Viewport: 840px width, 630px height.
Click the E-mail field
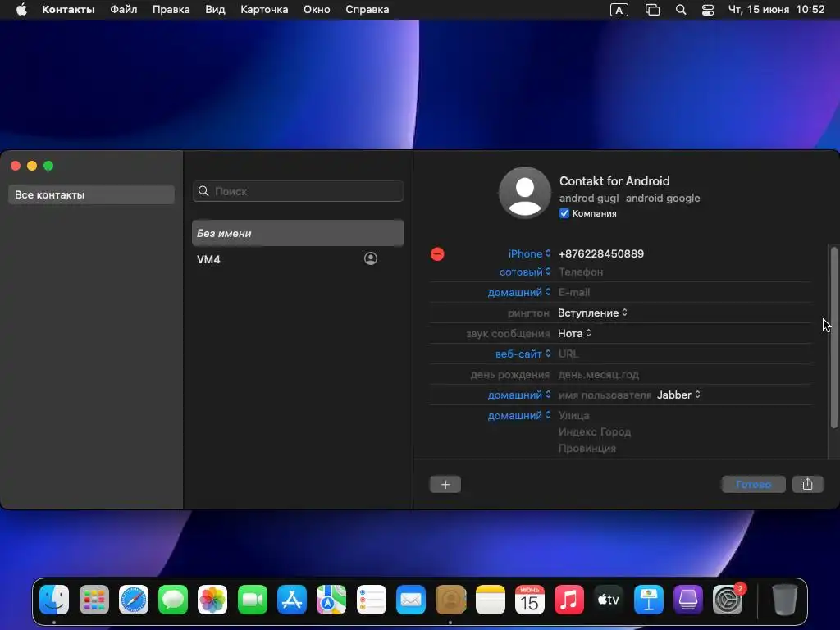click(573, 293)
